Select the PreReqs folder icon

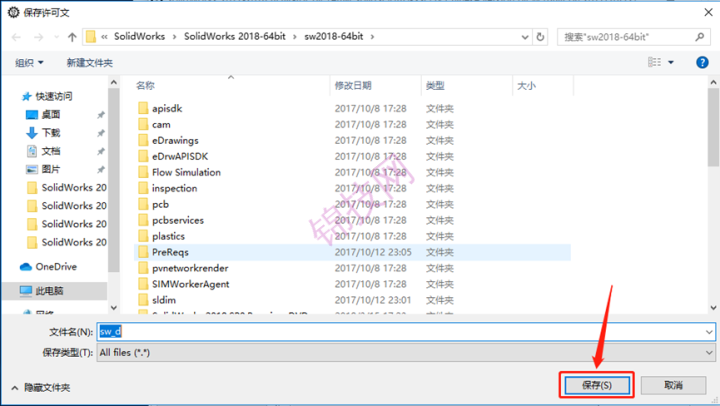[x=143, y=252]
